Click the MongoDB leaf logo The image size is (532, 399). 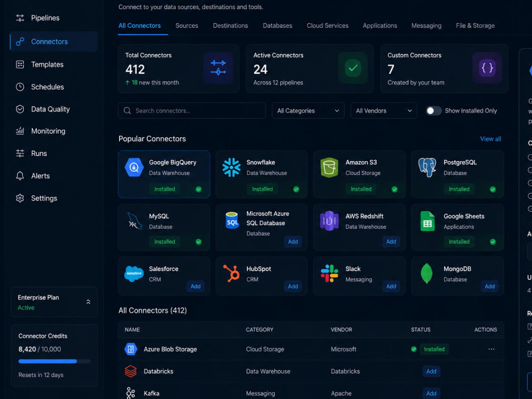(x=427, y=273)
